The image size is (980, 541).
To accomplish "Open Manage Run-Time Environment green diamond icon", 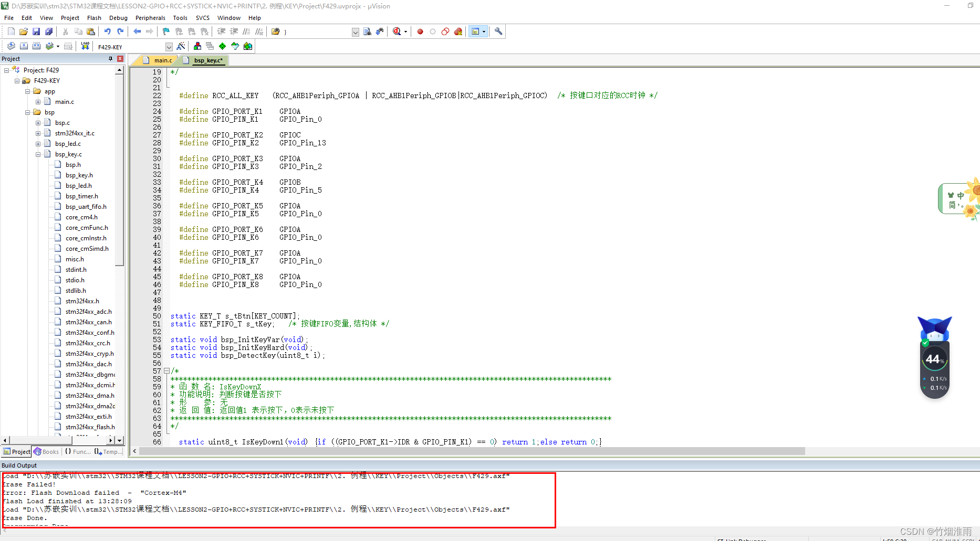I will (x=222, y=46).
